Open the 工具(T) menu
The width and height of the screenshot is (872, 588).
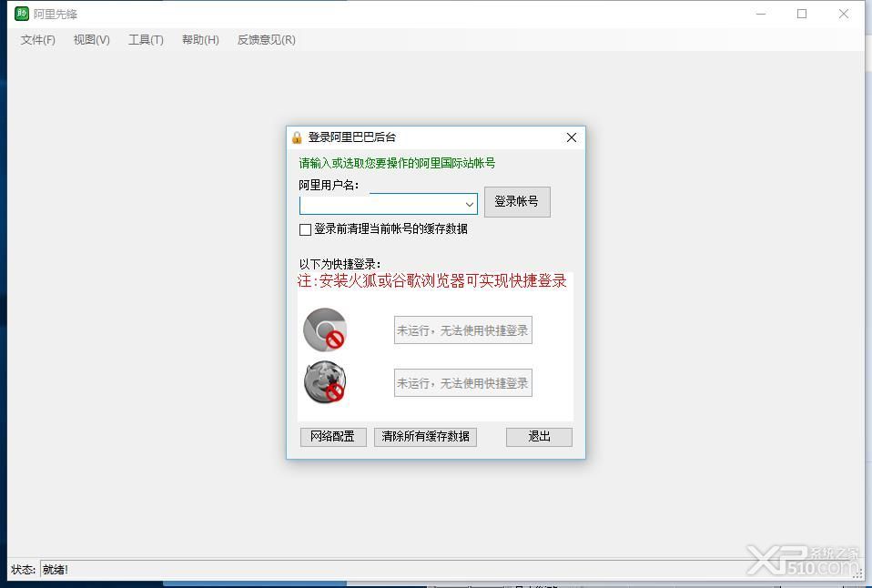146,40
